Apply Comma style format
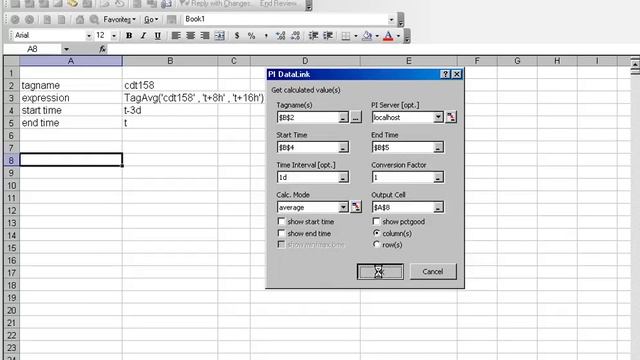The height and width of the screenshot is (360, 640). click(x=266, y=36)
